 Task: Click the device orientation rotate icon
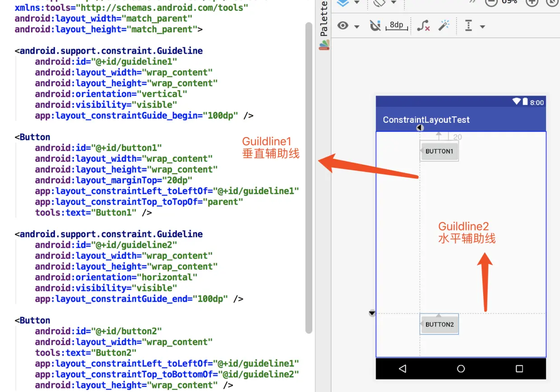coord(379,3)
